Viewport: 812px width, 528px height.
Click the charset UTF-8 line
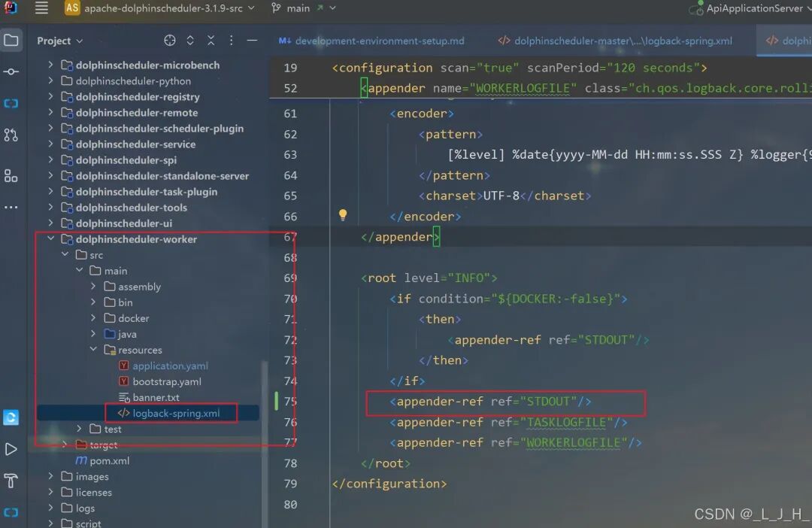(x=505, y=196)
